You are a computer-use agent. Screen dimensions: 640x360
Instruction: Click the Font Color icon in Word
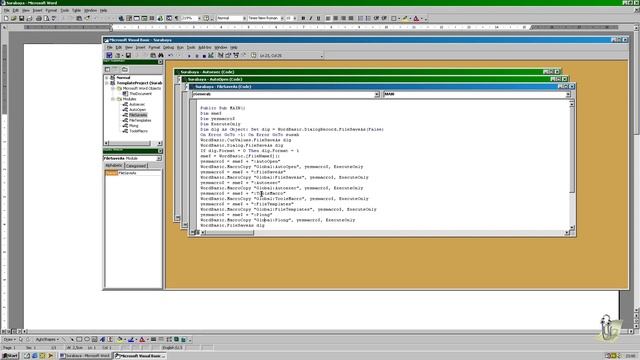(x=416, y=18)
